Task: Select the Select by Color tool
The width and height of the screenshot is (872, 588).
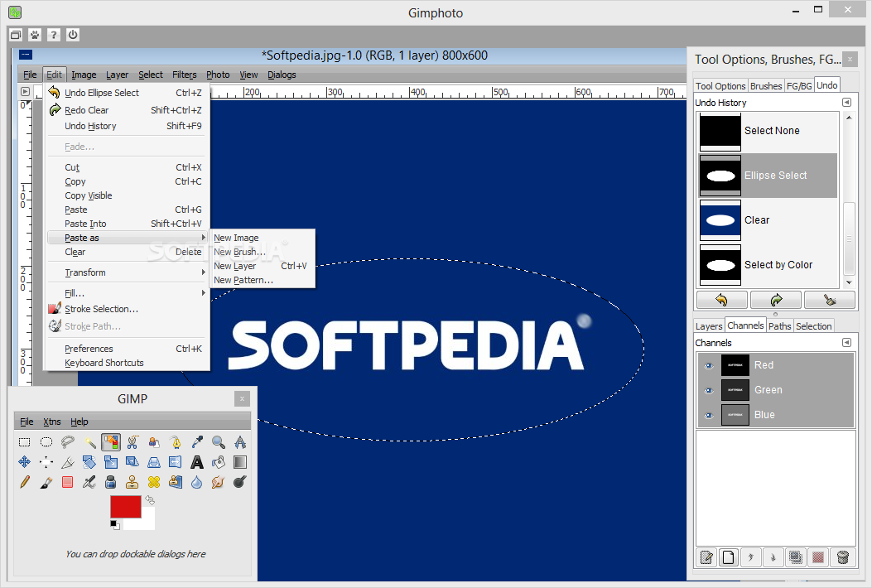Action: 111,443
